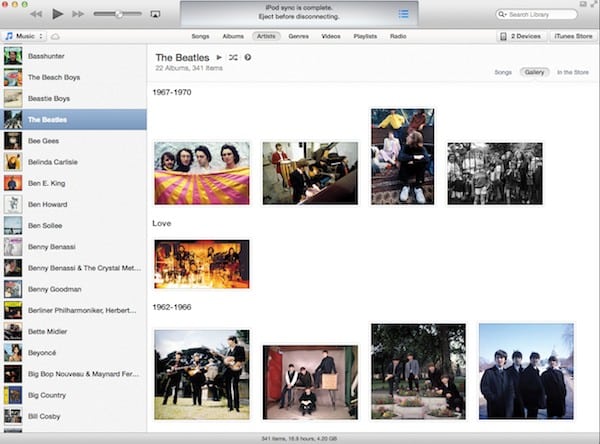The height and width of the screenshot is (444, 600).
Task: Select Benny Goodman artist
Action: pos(73,289)
